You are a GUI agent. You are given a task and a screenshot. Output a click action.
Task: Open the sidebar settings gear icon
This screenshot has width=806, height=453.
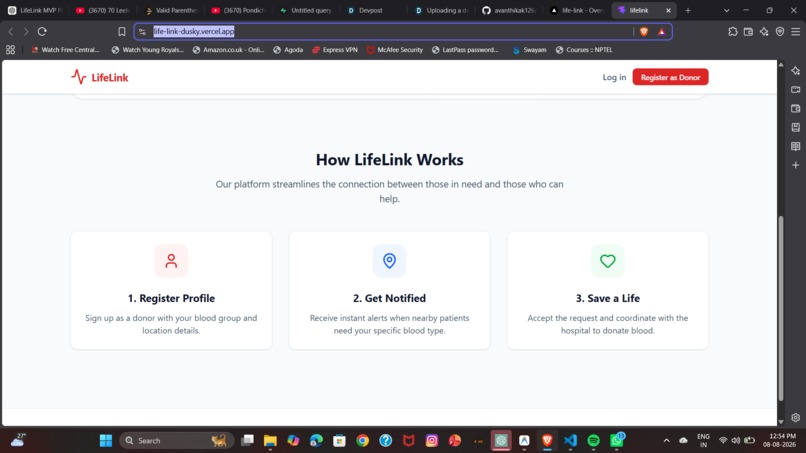pos(796,418)
